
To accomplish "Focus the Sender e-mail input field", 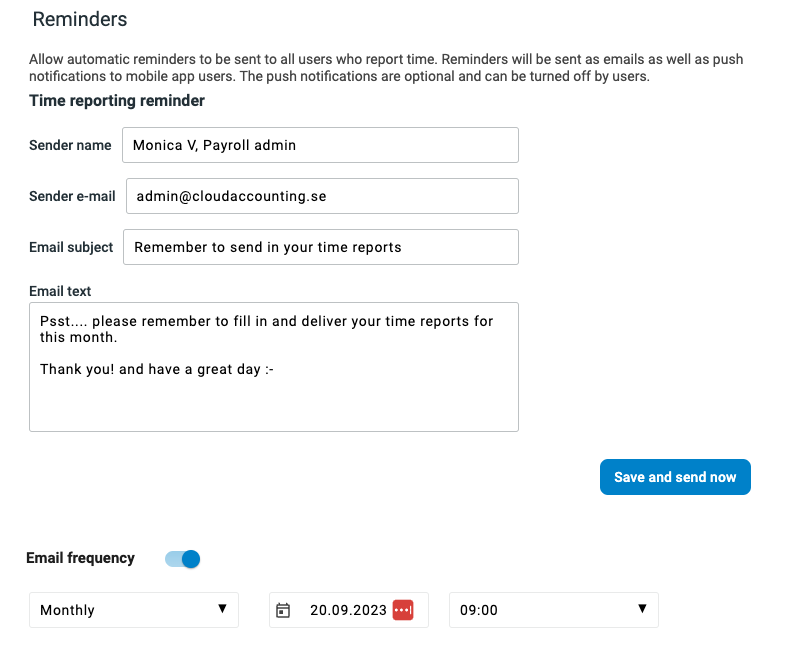I will coord(320,196).
